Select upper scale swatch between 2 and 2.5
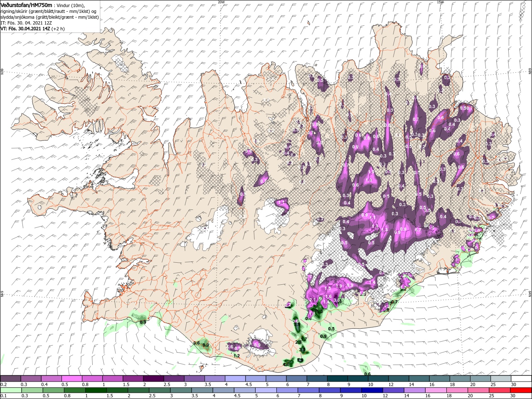The height and width of the screenshot is (399, 532). (153, 379)
